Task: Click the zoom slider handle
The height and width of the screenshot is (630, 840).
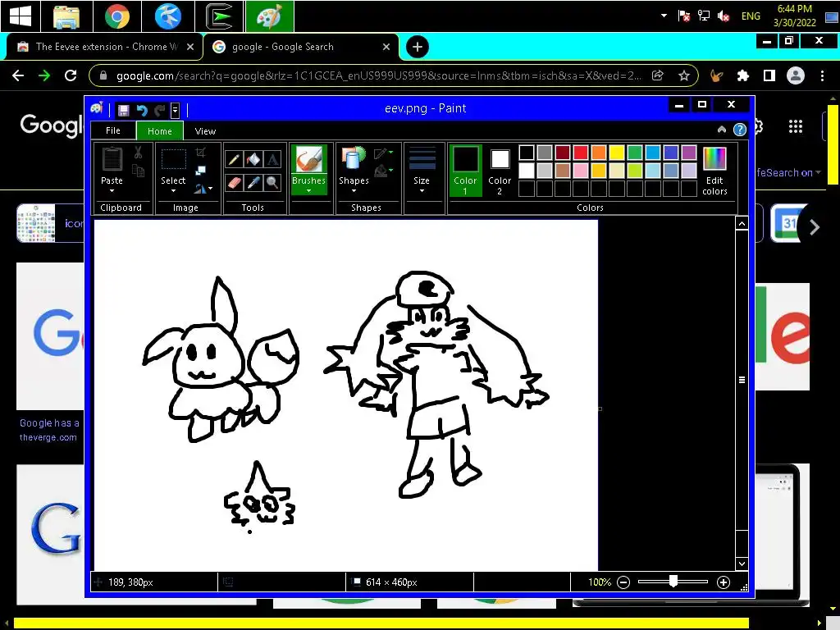Action: click(673, 582)
